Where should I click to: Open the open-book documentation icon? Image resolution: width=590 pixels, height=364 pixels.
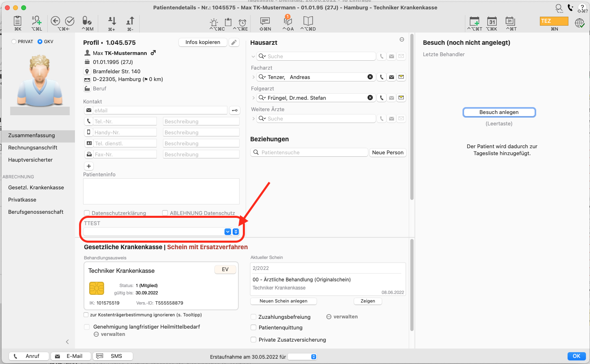click(x=308, y=21)
